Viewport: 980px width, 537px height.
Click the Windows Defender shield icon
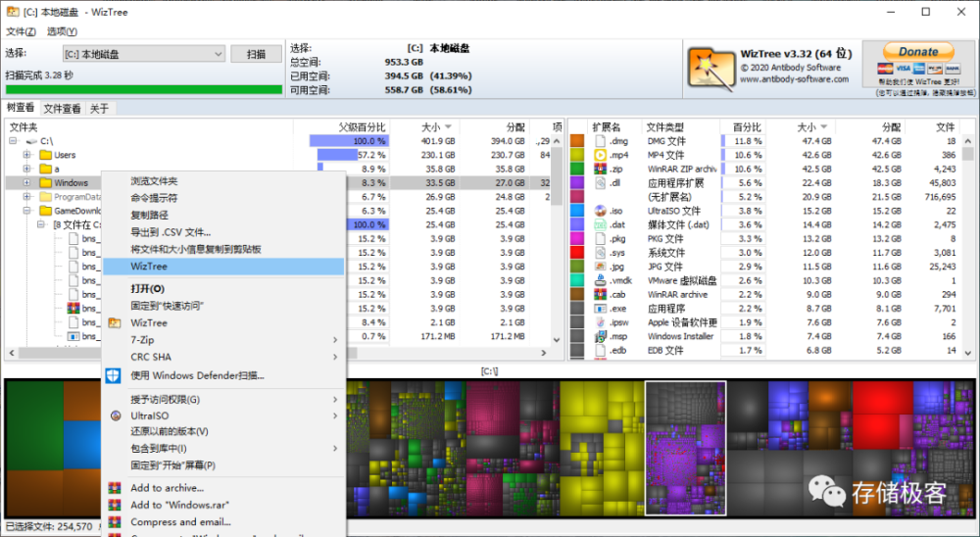115,375
